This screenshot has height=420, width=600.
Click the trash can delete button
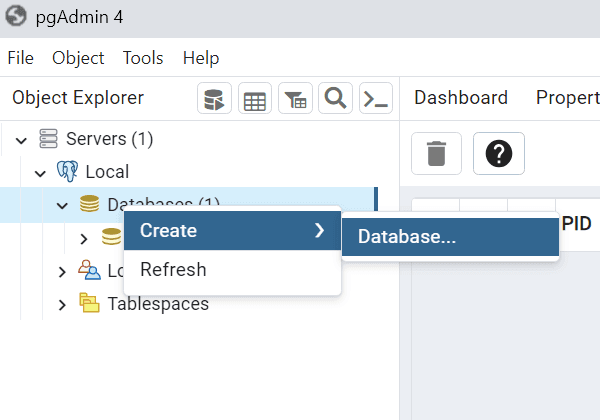pos(437,154)
